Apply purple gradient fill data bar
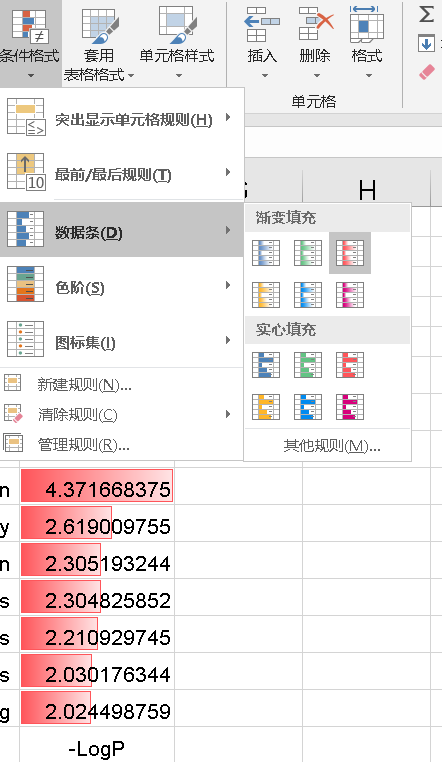442x762 pixels. tap(350, 295)
